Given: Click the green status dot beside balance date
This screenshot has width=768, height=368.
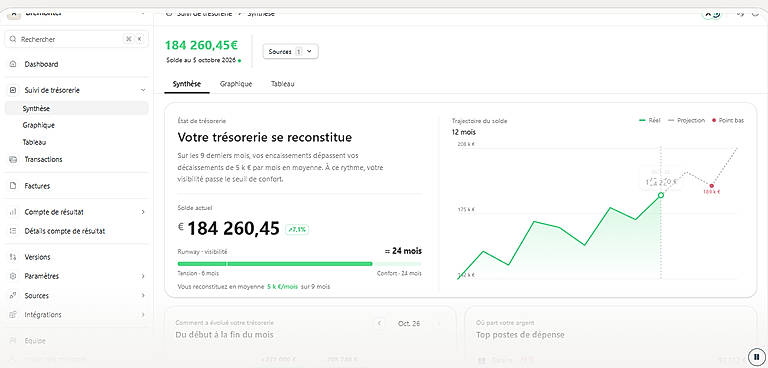Looking at the screenshot, I should pos(240,61).
